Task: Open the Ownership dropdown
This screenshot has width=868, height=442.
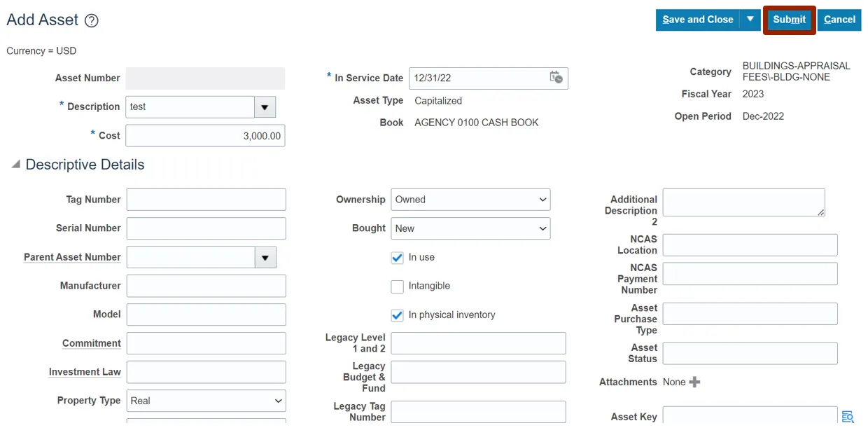Action: coord(470,200)
